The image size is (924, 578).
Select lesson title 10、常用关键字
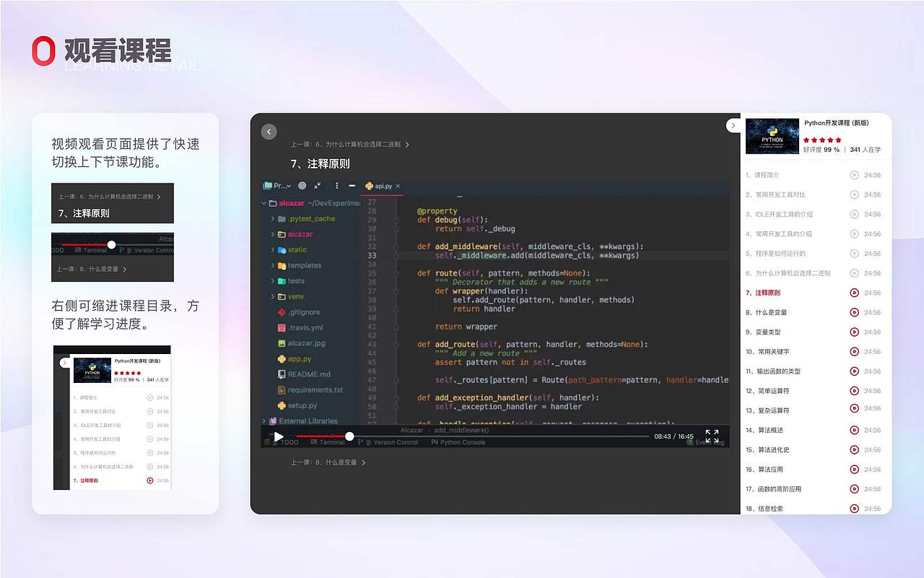coord(767,352)
